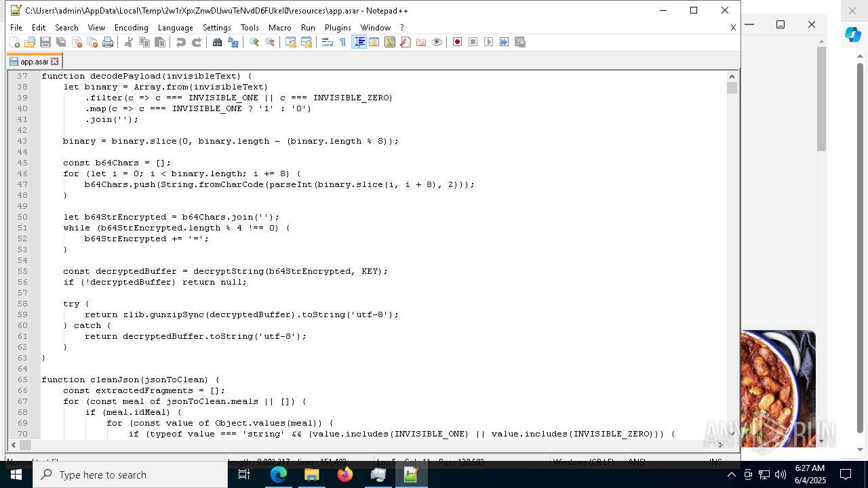Open File Explorer from the taskbar

click(312, 474)
